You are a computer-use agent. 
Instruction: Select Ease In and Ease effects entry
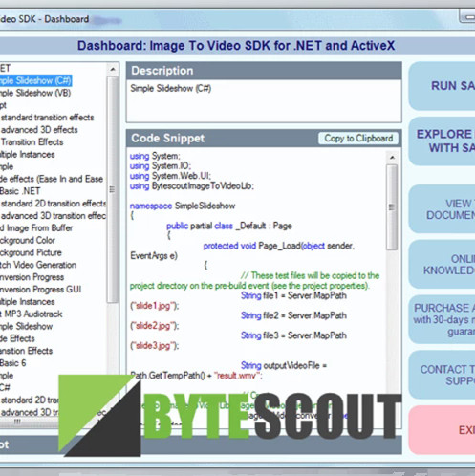(x=52, y=179)
